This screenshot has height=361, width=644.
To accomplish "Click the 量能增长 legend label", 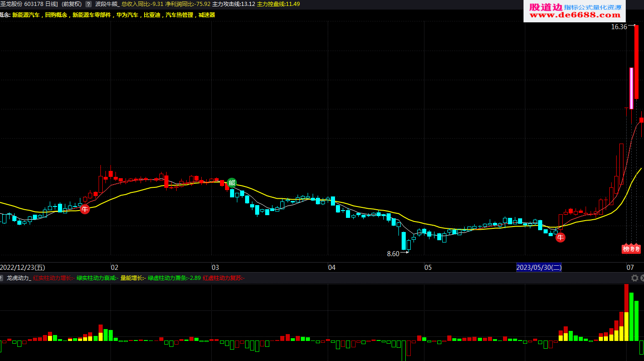I will pyautogui.click(x=133, y=278).
